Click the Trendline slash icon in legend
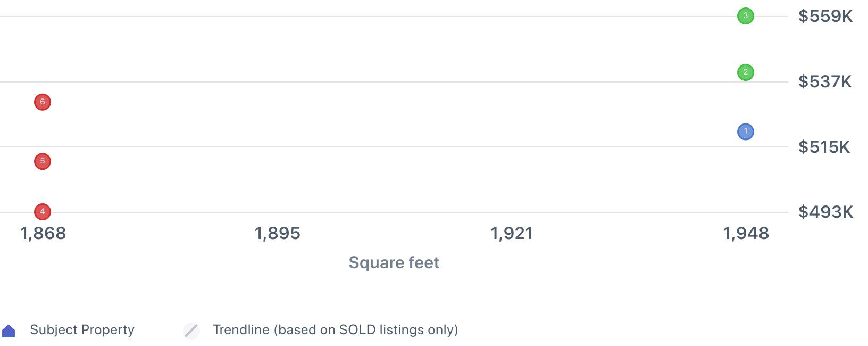 [191, 331]
